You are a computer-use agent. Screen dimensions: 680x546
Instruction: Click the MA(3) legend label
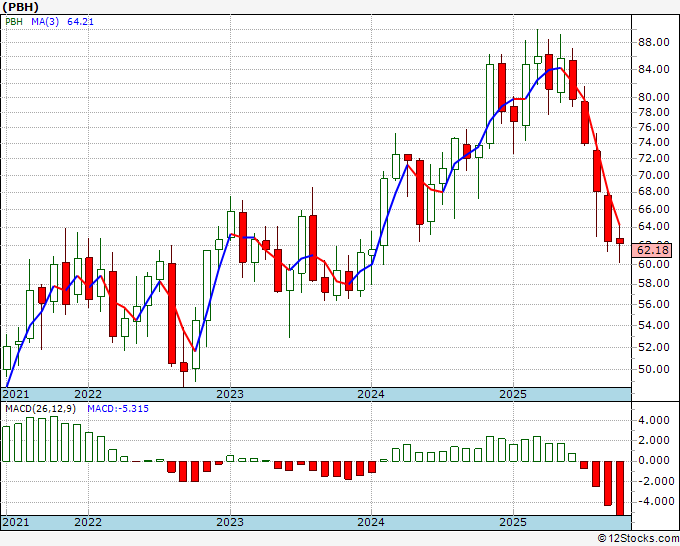(x=45, y=22)
